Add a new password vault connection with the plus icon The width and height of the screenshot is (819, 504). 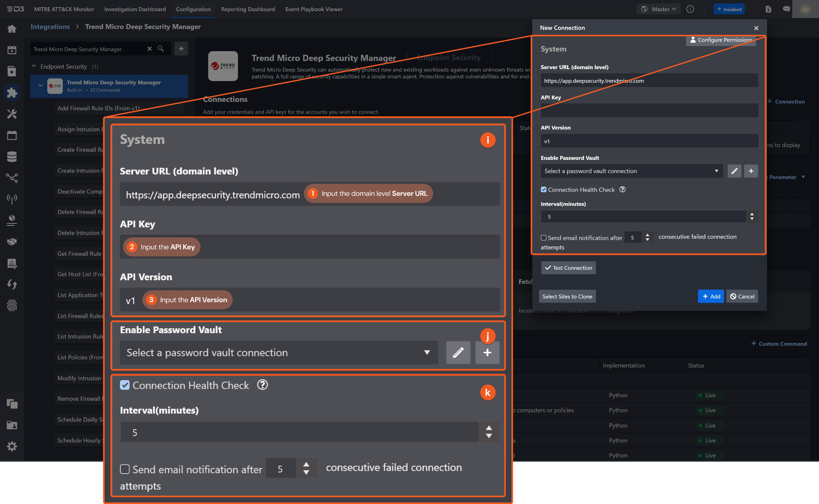751,171
